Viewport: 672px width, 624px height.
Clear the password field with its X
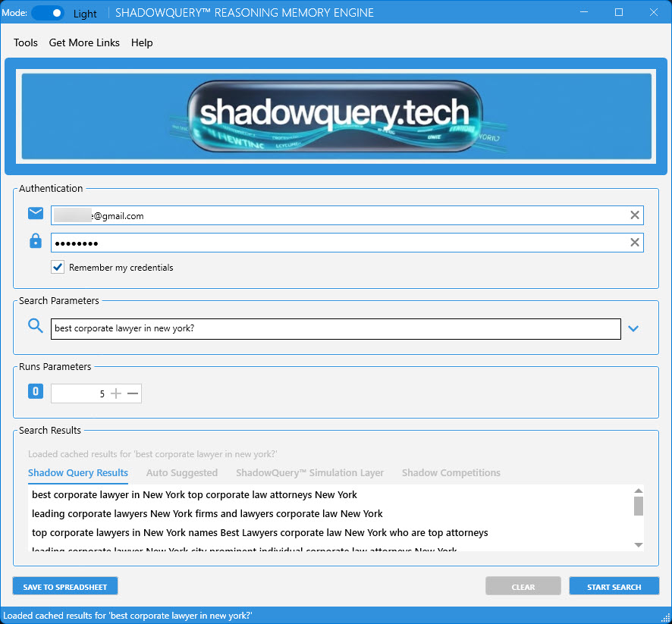(635, 243)
